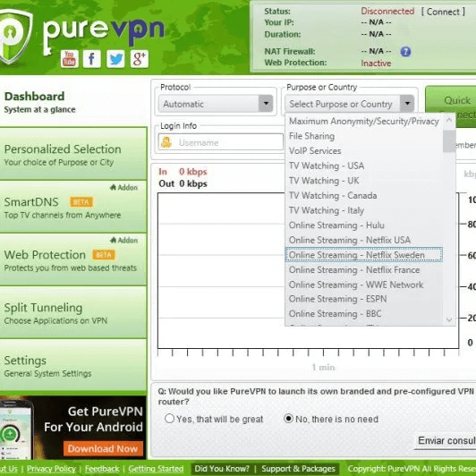Image resolution: width=476 pixels, height=476 pixels.
Task: Click the Quick Connect button
Action: click(x=451, y=106)
